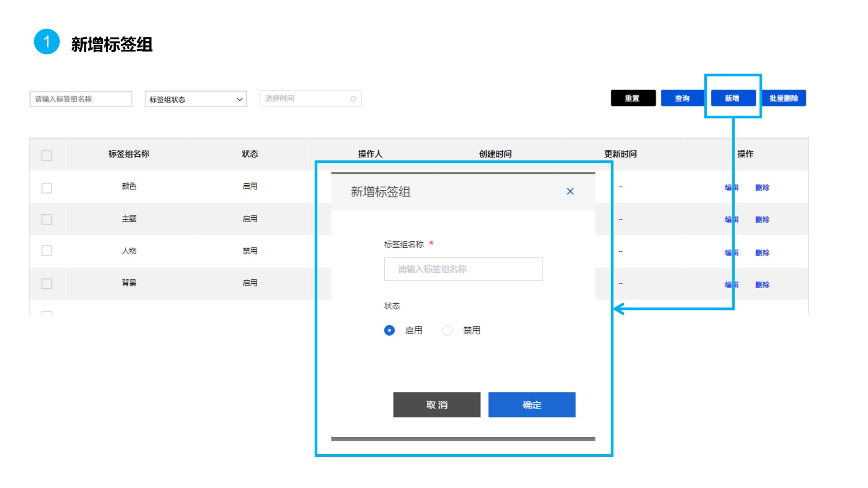
Task: Click the top-left tag group name search box
Action: (81, 99)
